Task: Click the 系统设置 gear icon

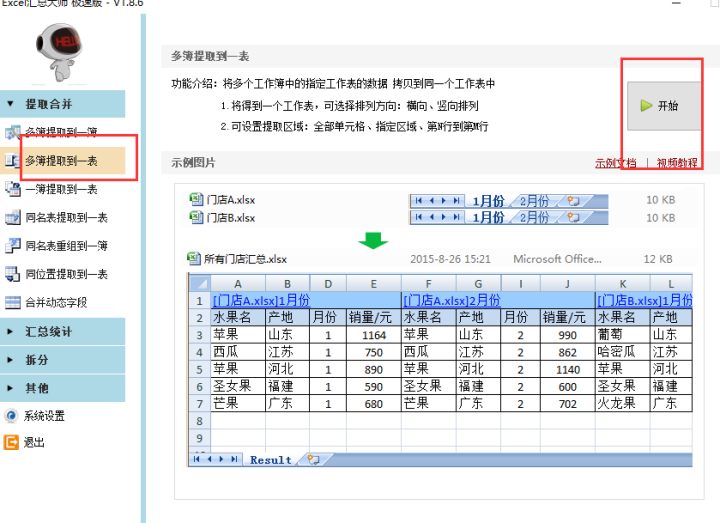Action: [x=11, y=416]
